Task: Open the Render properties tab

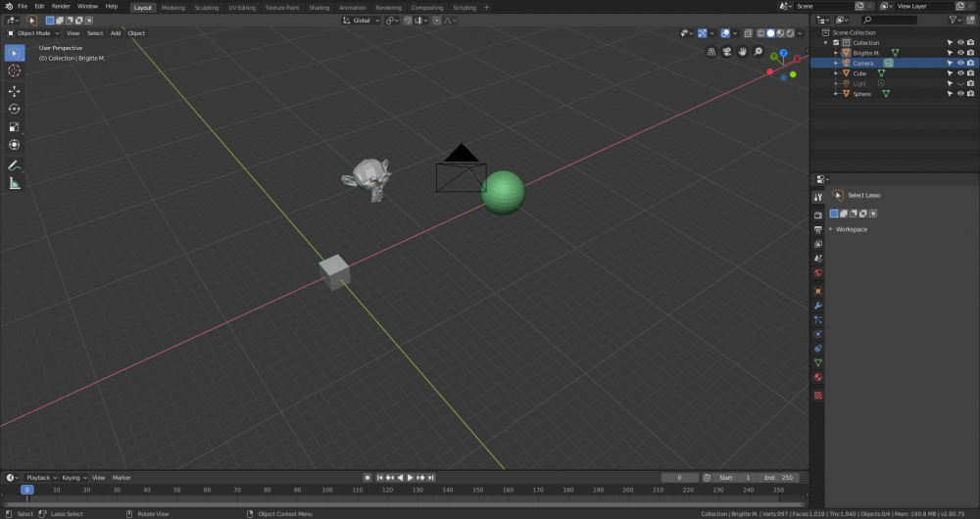Action: click(x=818, y=214)
